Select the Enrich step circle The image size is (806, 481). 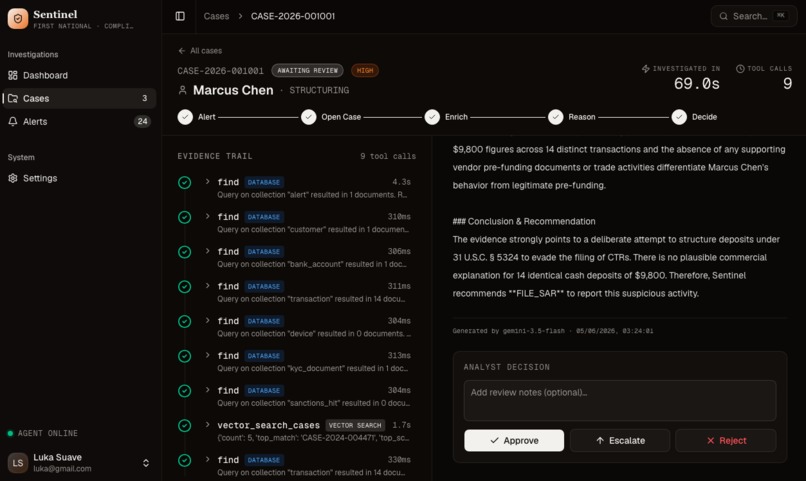pyautogui.click(x=432, y=117)
